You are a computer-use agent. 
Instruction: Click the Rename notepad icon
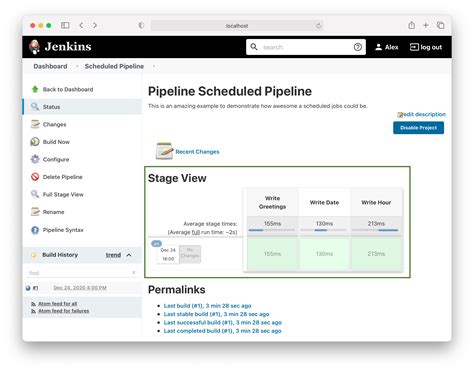click(35, 212)
